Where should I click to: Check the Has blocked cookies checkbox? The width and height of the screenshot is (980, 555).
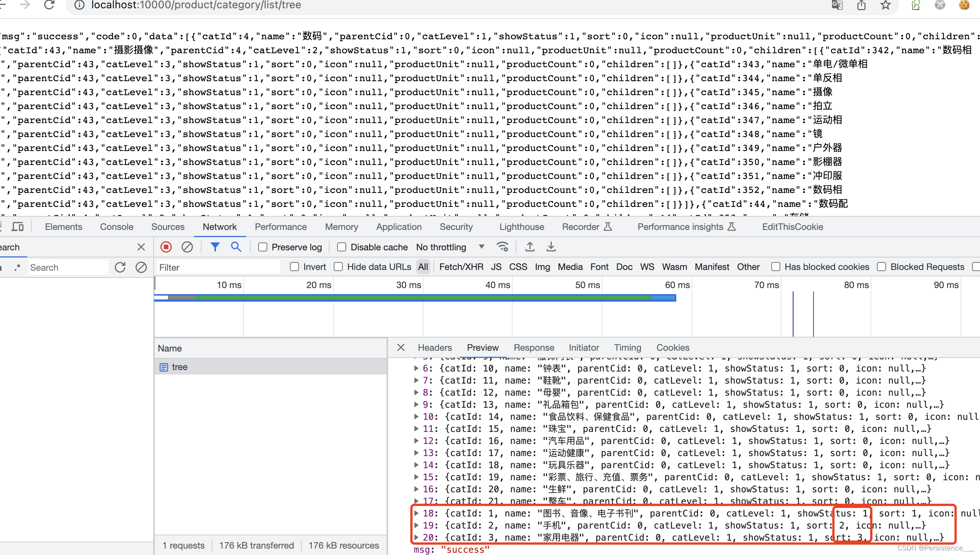click(775, 267)
